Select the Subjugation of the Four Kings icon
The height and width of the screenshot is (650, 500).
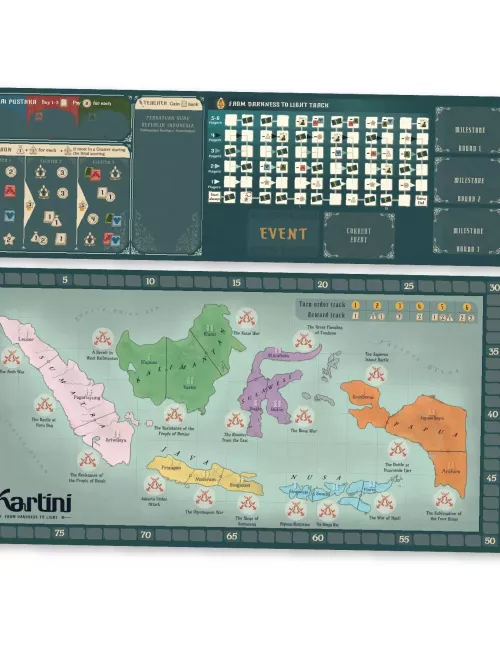click(444, 500)
